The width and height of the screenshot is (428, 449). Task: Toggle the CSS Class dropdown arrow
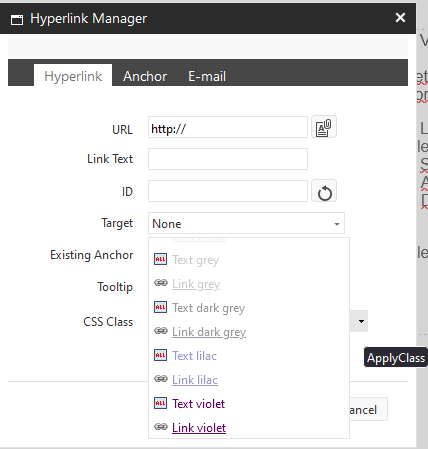click(361, 321)
